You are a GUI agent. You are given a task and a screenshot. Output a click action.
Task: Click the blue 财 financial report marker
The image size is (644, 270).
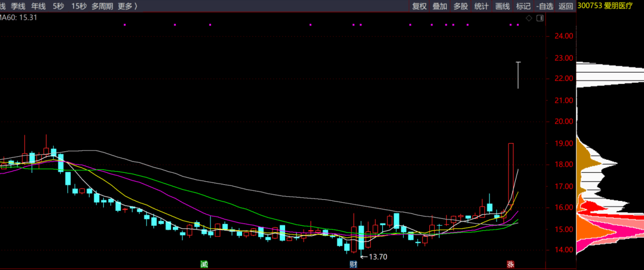(x=353, y=264)
